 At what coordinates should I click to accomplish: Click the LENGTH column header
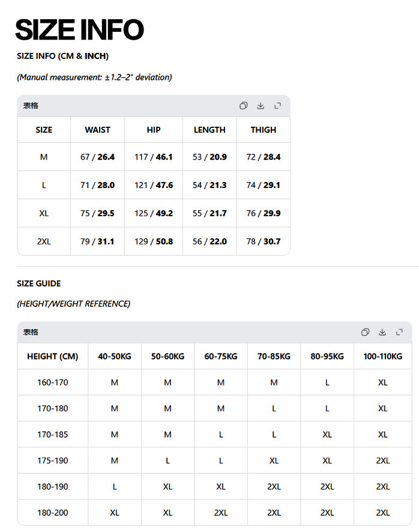[x=209, y=130]
